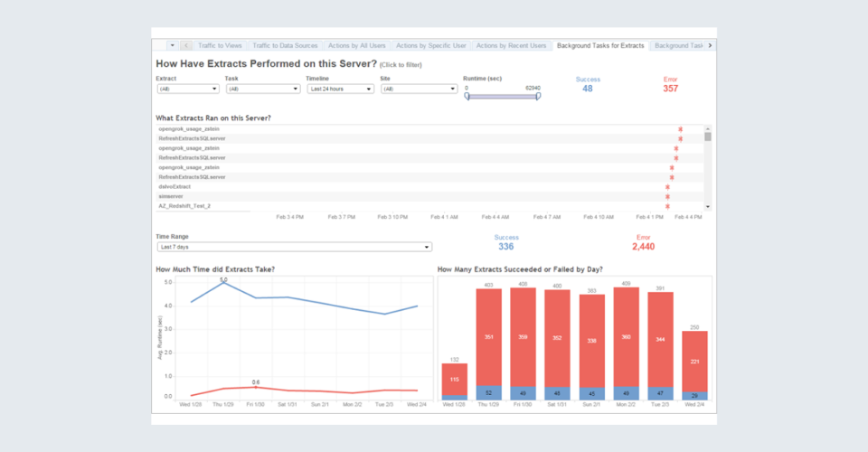
Task: Click the Runtime slider's right handle
Action: point(538,96)
